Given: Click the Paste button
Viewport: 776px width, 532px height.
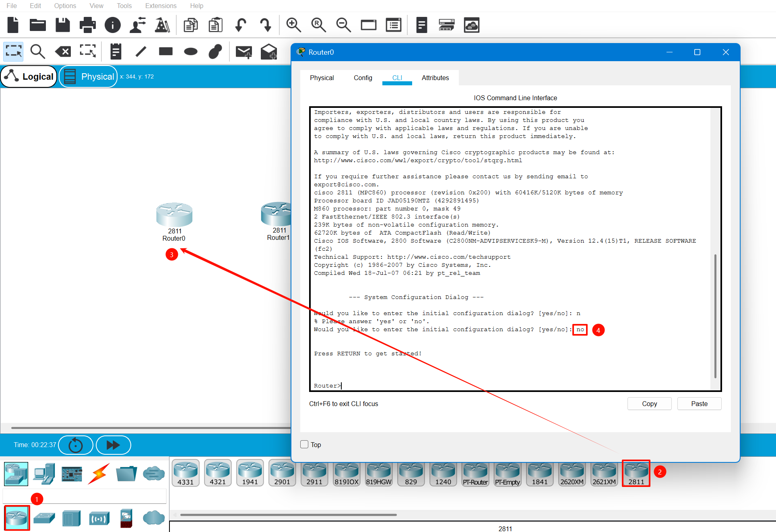Looking at the screenshot, I should pos(699,404).
